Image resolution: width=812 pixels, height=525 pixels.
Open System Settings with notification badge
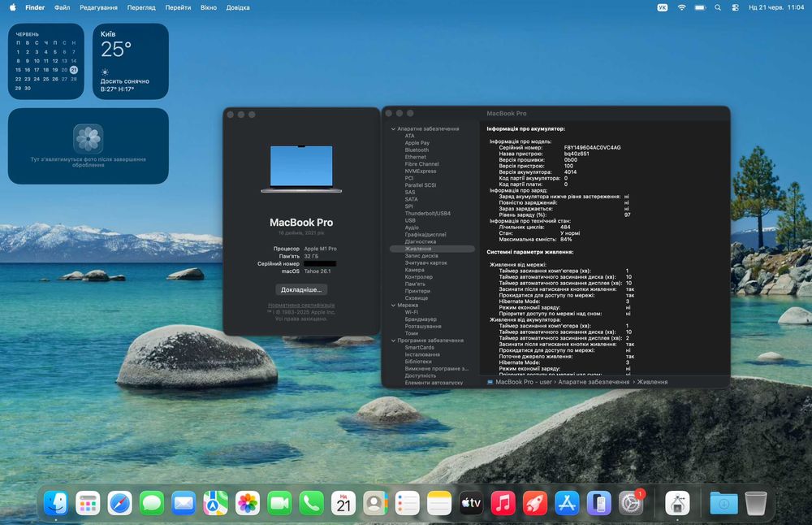[631, 503]
